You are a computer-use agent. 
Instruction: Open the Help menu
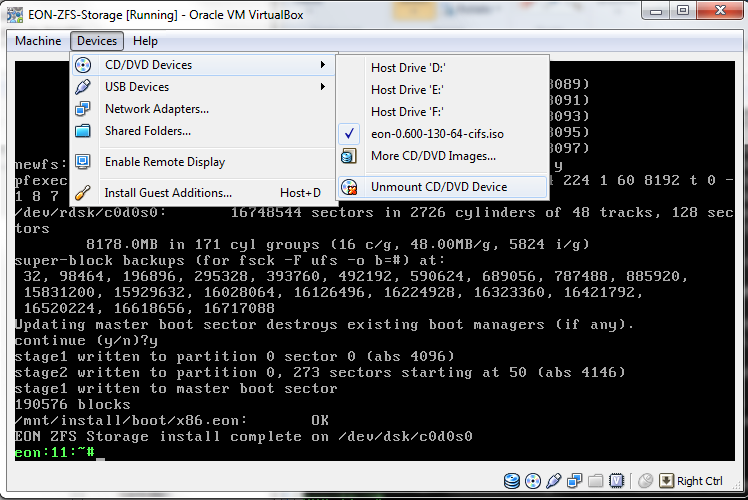145,41
